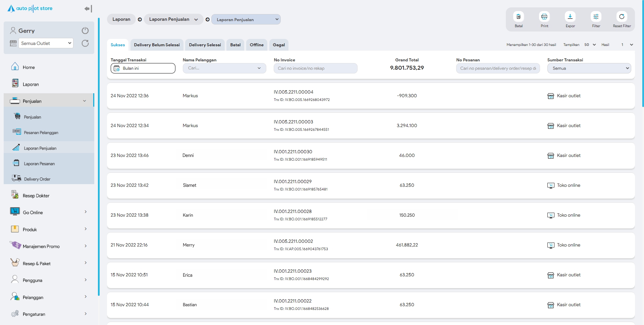Open the Filter settings icon
This screenshot has width=644, height=325.
596,17
